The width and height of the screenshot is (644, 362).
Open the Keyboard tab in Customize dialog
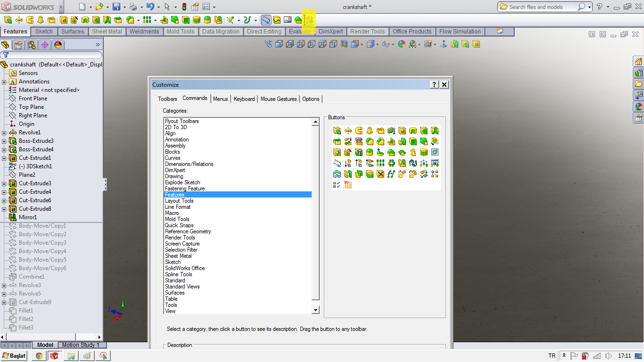coord(244,99)
